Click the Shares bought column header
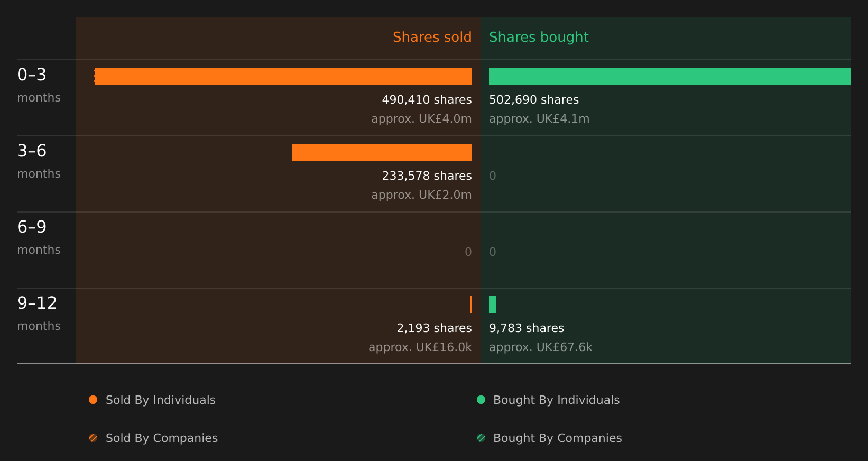Viewport: 868px width, 461px height. pyautogui.click(x=539, y=37)
